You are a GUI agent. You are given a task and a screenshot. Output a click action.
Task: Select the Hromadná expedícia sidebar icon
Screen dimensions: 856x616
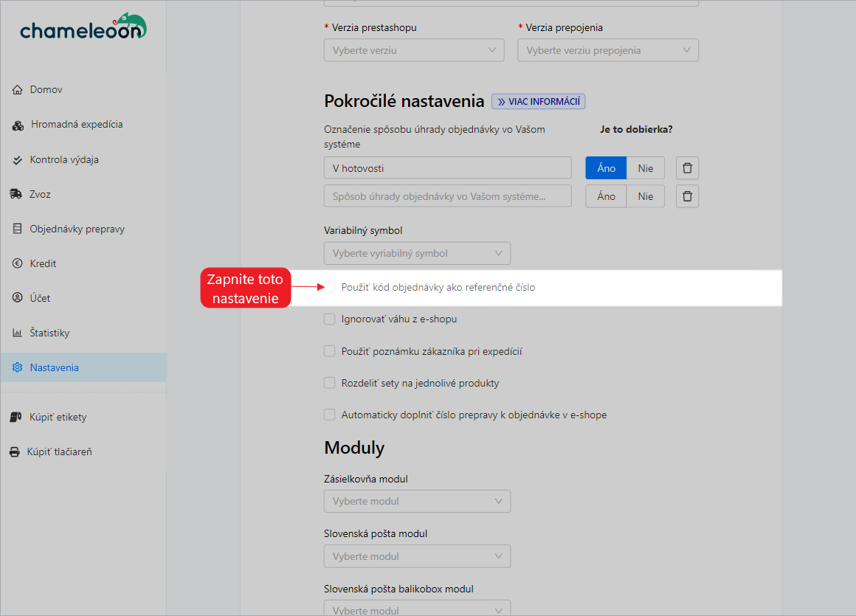(18, 125)
